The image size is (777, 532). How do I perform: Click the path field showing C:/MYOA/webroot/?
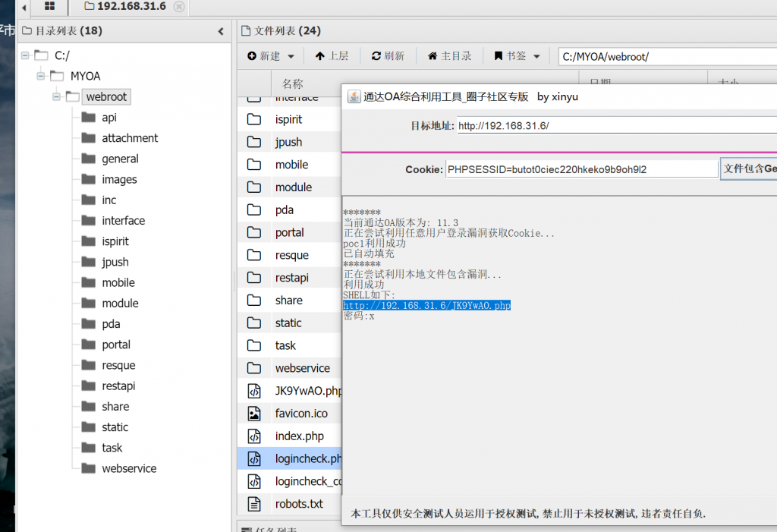pos(666,57)
